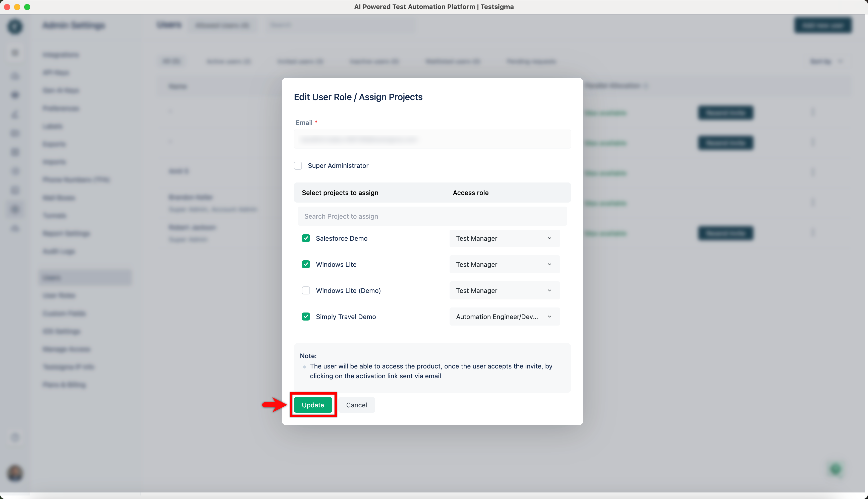Open three-dot menu of first user row
Viewport: 868px width, 499px height.
tap(813, 112)
